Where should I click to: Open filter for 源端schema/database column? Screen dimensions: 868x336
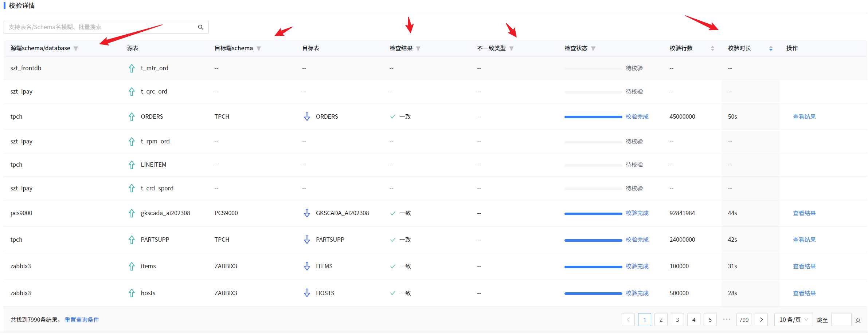click(76, 48)
